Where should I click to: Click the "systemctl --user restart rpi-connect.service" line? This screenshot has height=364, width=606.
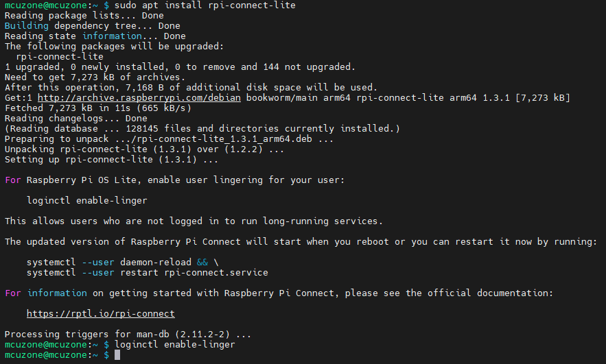[147, 272]
